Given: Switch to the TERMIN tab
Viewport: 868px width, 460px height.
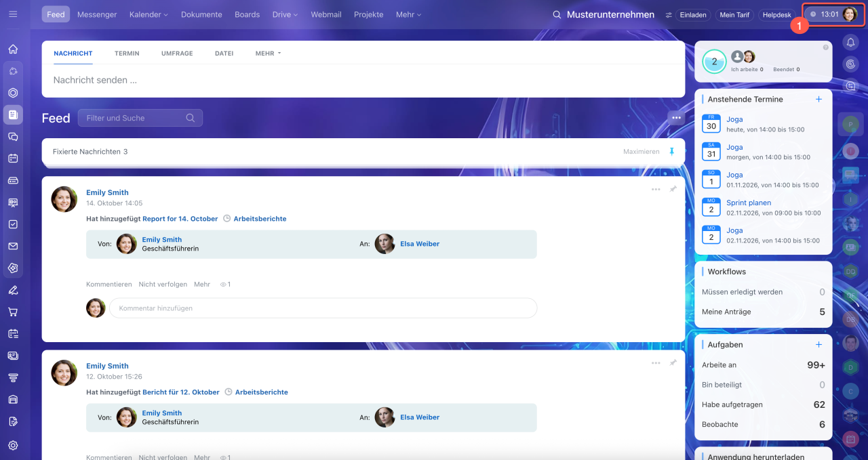Looking at the screenshot, I should 127,53.
